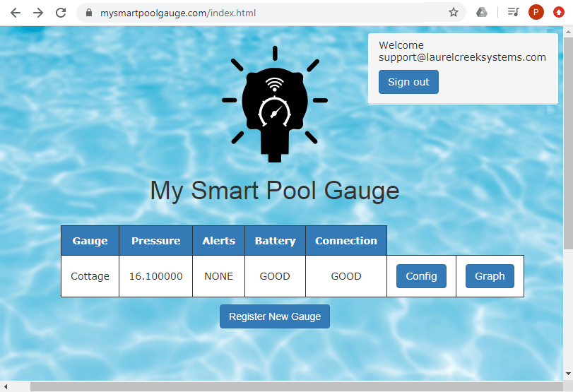Sign out of the account

[x=408, y=82]
